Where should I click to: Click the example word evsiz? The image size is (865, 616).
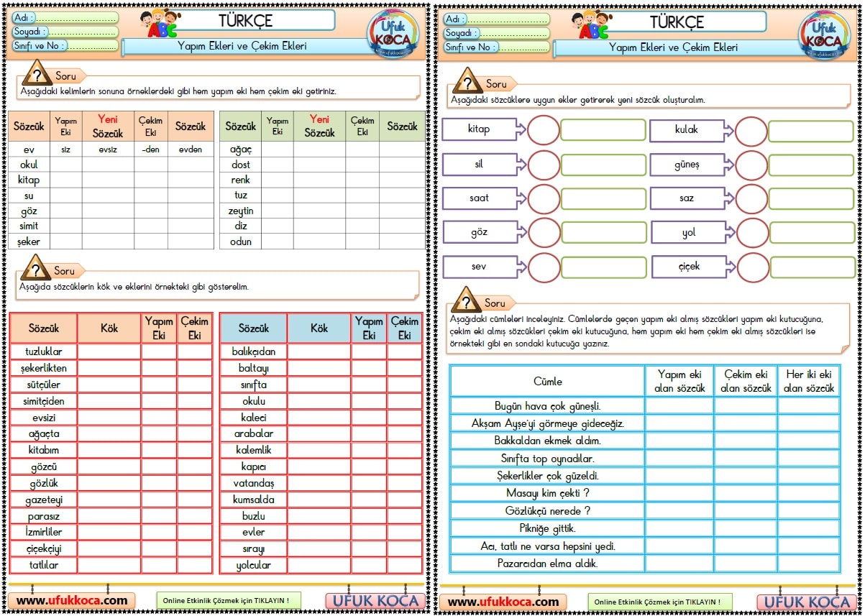click(108, 150)
